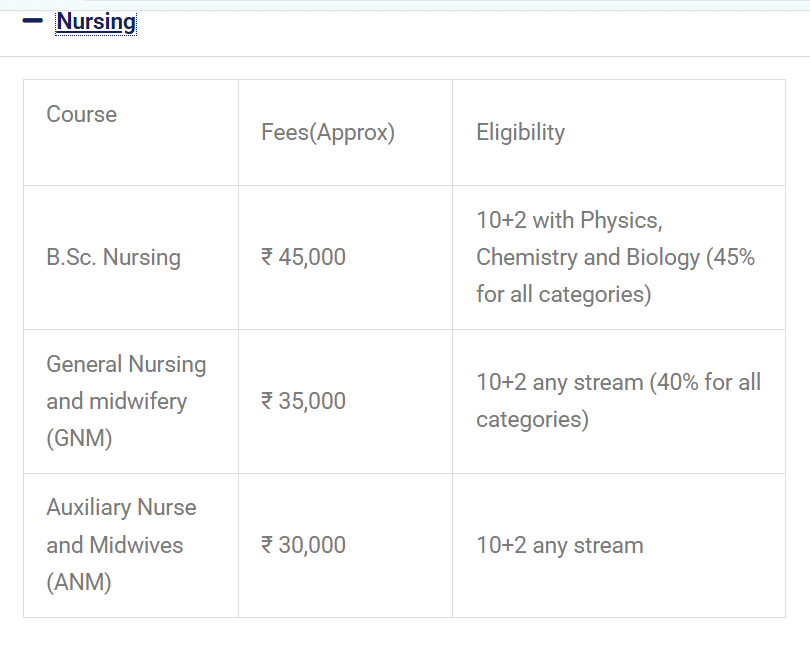The image size is (810, 664).
Task: Click the (GNM) abbreviation
Action: click(x=79, y=438)
